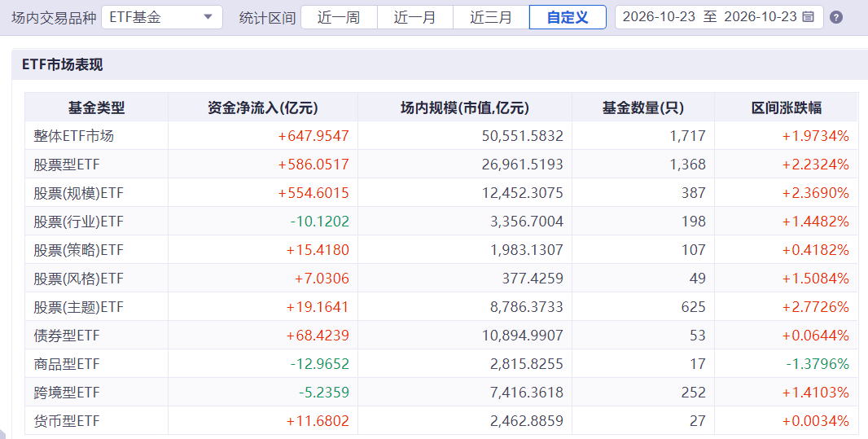The image size is (868, 439).
Task: Open the ETF基金 product type dropdown
Action: tap(162, 17)
